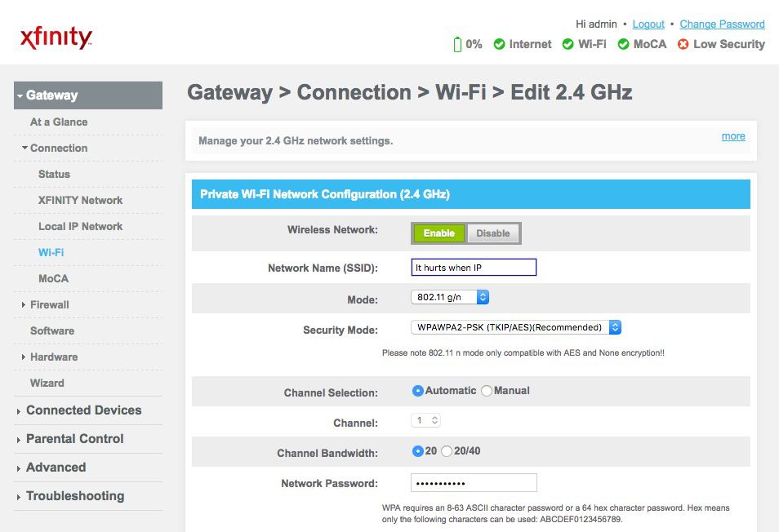This screenshot has height=532, width=779.
Task: Click the Low Security warning icon
Action: click(x=683, y=44)
